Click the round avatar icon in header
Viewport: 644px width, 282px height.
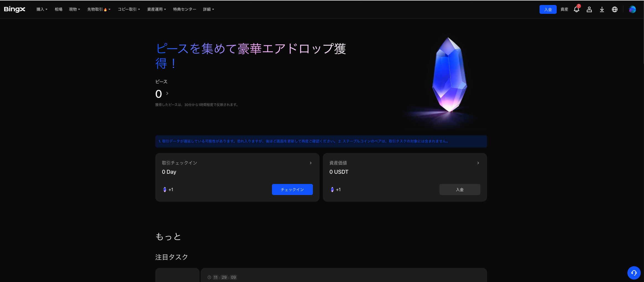click(x=632, y=9)
